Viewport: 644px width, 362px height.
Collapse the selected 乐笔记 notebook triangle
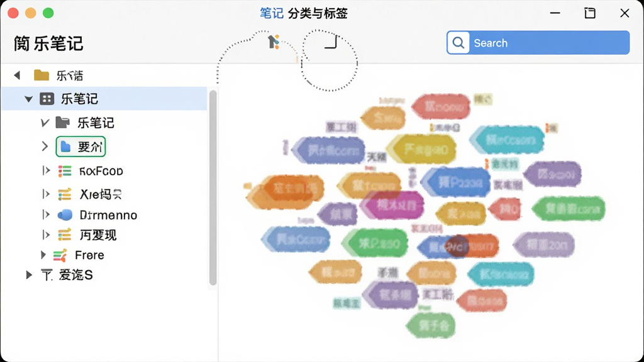[x=28, y=99]
